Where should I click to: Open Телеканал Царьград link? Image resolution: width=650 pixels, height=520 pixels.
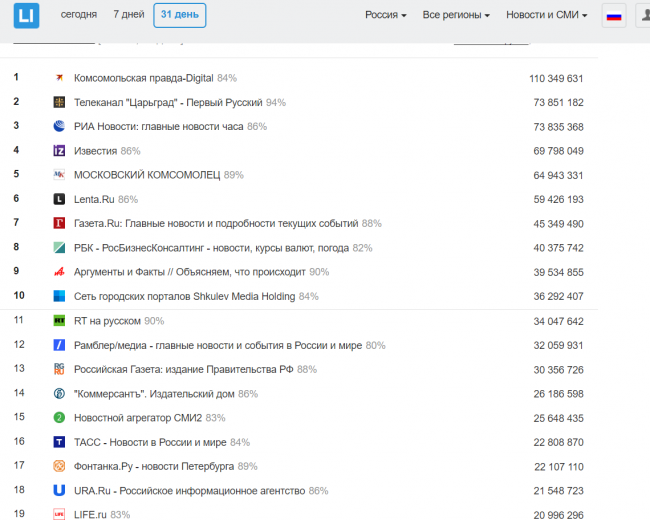[x=168, y=102]
